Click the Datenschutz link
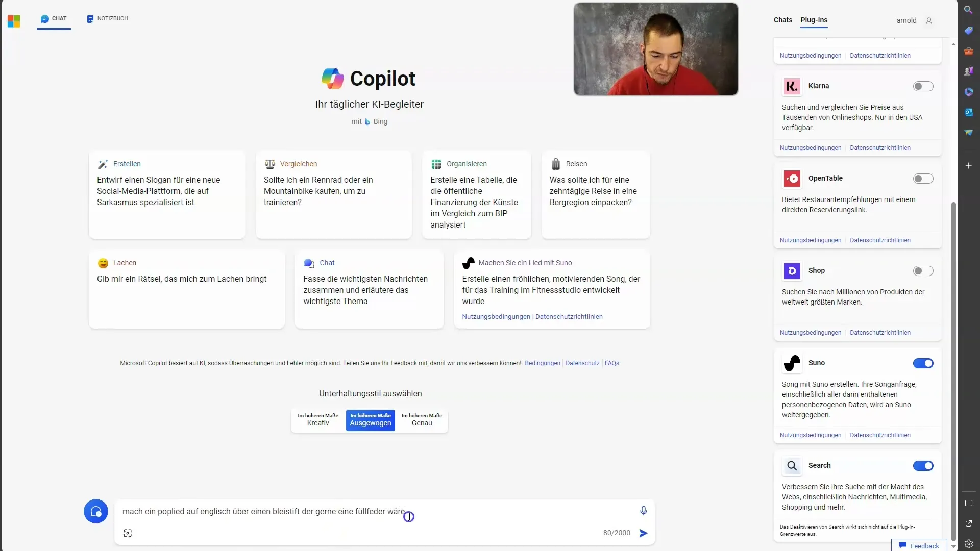 point(582,363)
